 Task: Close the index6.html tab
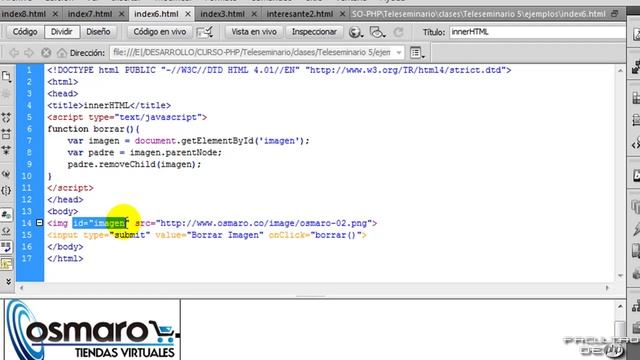[188, 14]
